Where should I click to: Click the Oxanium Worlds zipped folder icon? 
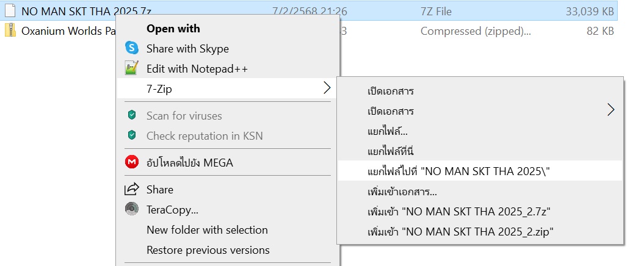[10, 31]
